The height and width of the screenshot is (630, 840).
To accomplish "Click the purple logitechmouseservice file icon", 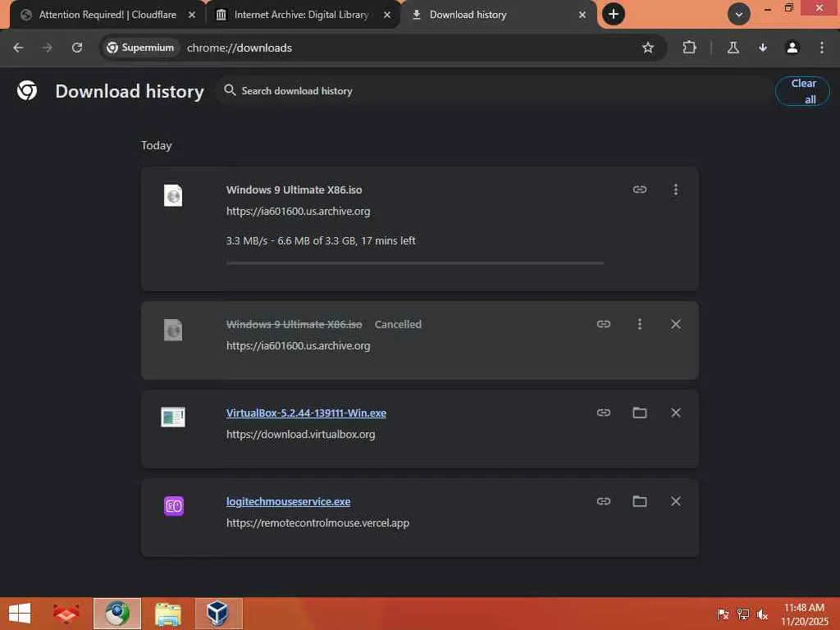I will pos(174,505).
